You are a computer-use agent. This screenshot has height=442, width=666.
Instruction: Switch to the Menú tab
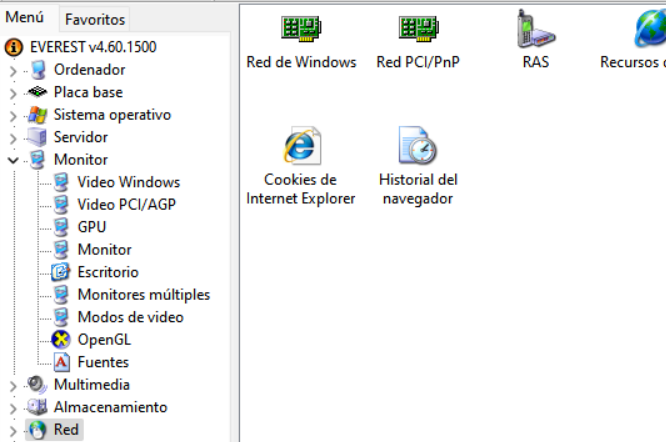[x=25, y=17]
